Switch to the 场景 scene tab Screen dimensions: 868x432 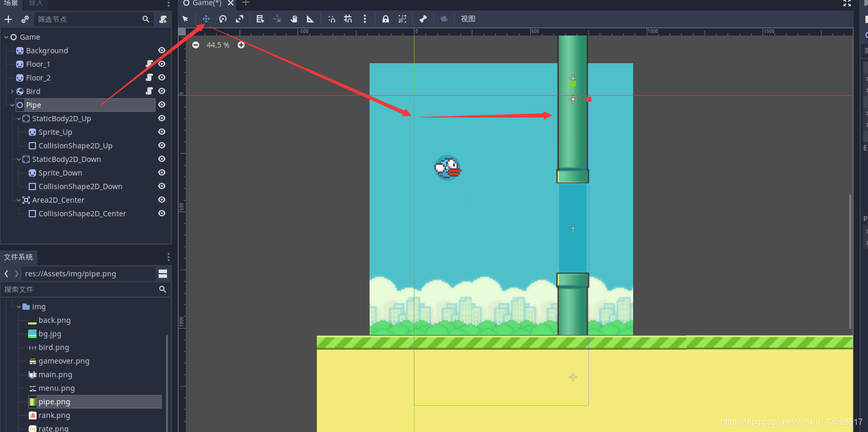11,3
